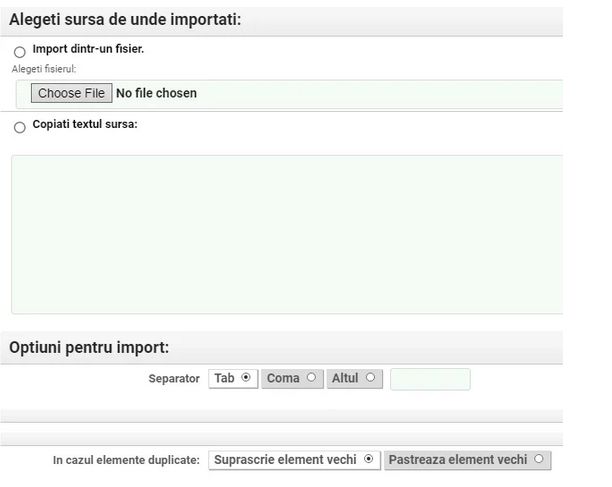Enable the "Pastreaza element vechi" radio circle
Viewport: 612px width, 487px height.
[539, 459]
